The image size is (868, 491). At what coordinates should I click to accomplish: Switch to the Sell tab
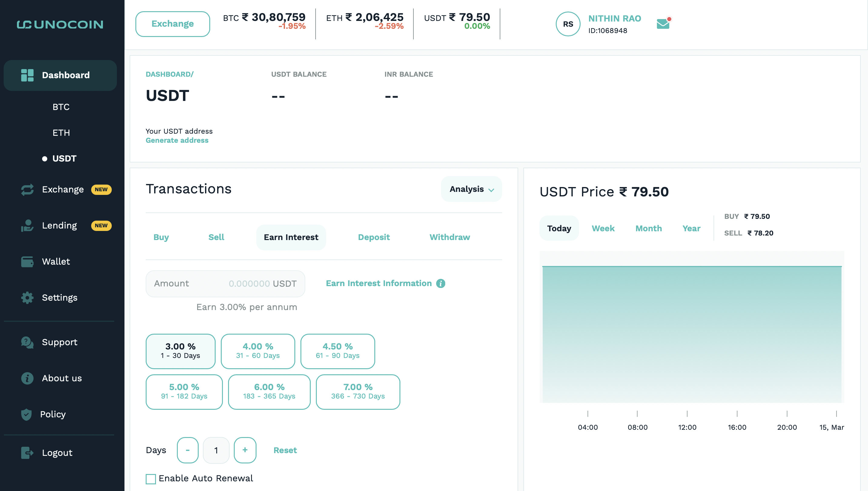(x=216, y=237)
